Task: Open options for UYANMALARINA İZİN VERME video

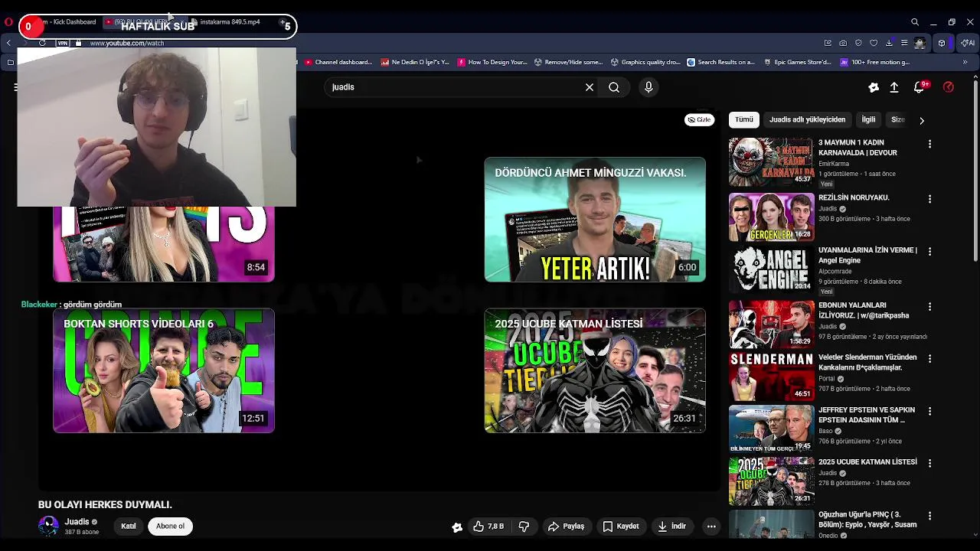Action: point(929,251)
